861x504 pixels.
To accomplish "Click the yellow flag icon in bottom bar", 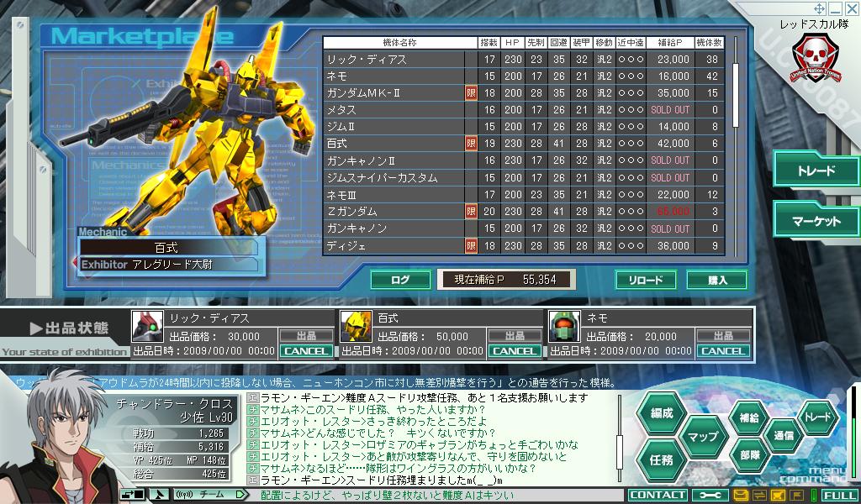I will (x=795, y=496).
